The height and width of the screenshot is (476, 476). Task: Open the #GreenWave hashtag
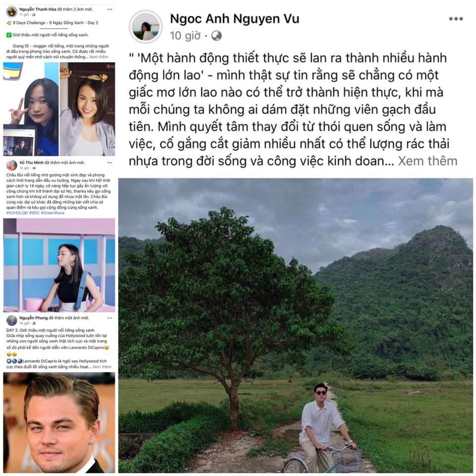coord(53,213)
